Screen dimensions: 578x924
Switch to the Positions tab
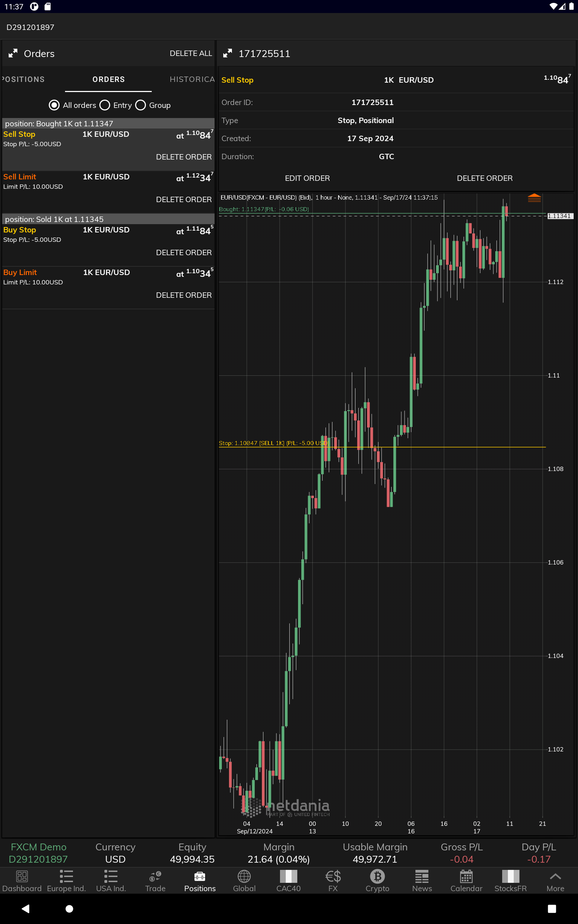[23, 79]
